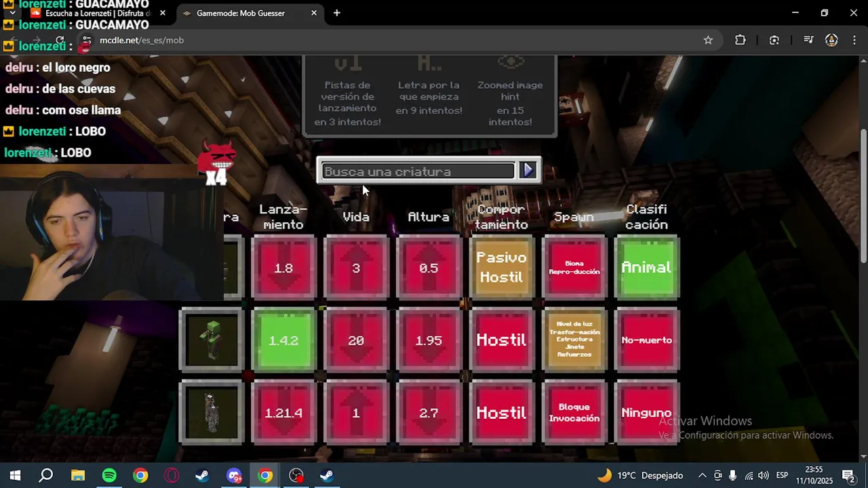
Task: Click the 'Altura' column header
Action: click(x=429, y=217)
